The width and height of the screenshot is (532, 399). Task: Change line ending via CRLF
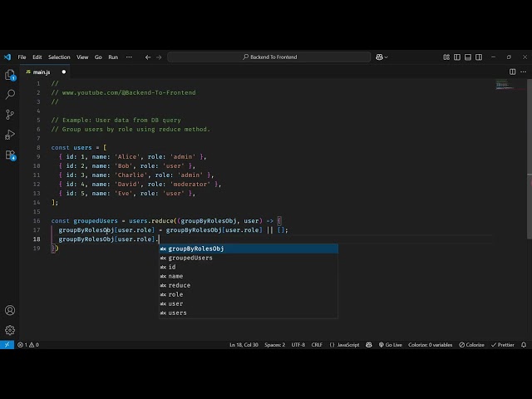[x=317, y=345]
